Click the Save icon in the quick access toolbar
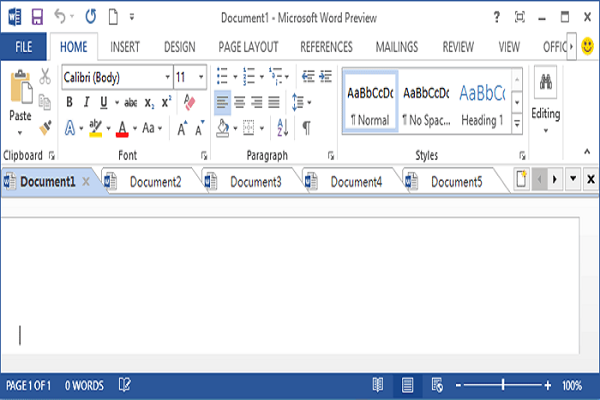This screenshot has height=400, width=600. pyautogui.click(x=37, y=17)
